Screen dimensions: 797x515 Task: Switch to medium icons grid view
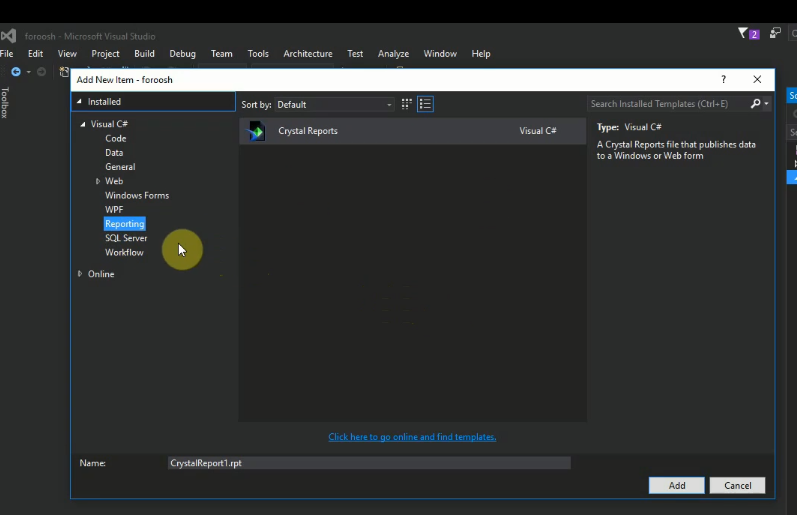point(406,104)
